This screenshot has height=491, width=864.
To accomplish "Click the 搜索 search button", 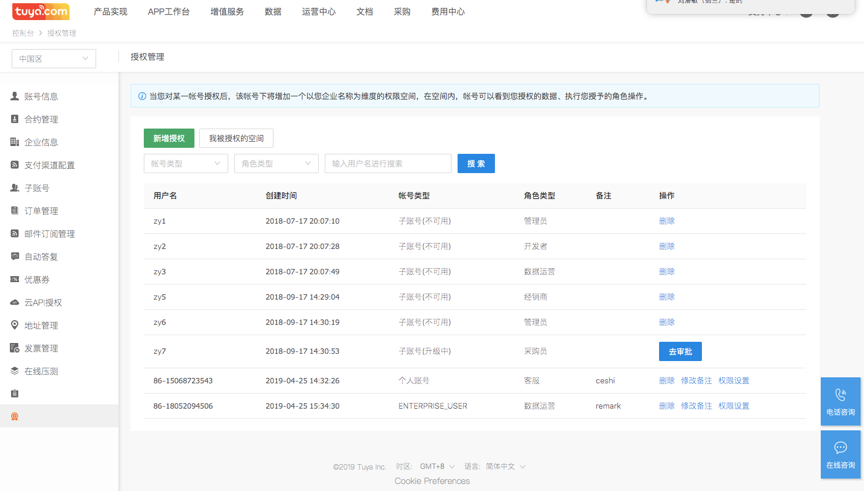I will tap(476, 164).
